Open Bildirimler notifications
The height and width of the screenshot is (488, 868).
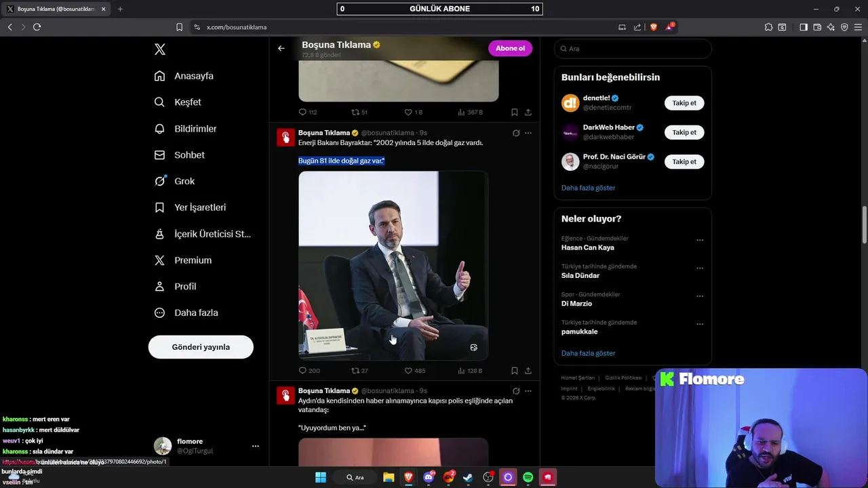click(x=185, y=129)
